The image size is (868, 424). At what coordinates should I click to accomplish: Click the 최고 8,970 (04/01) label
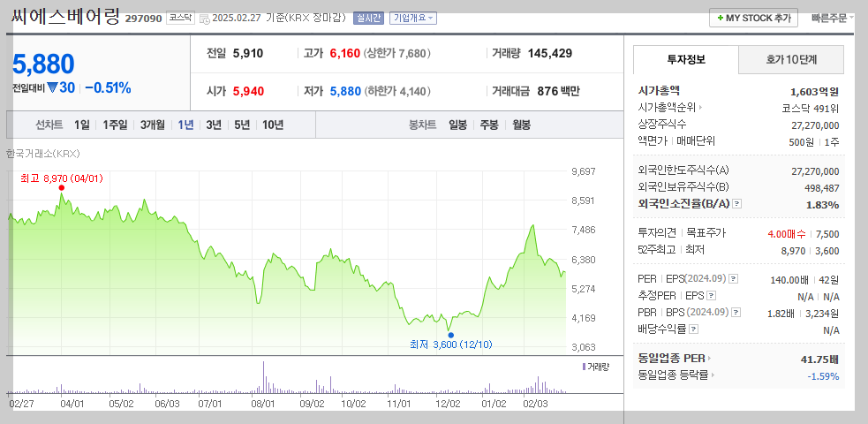(x=62, y=178)
